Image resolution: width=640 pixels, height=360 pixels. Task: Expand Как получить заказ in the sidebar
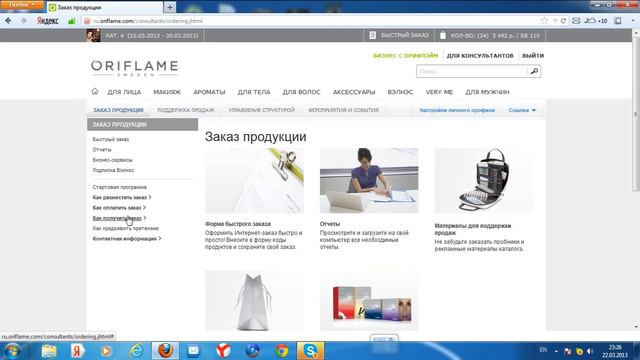pos(119,218)
